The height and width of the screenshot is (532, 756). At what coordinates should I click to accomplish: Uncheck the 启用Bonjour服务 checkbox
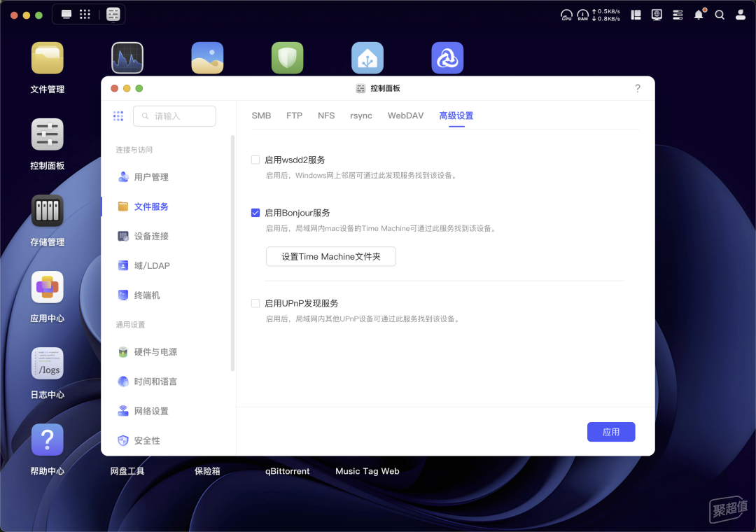coord(255,213)
